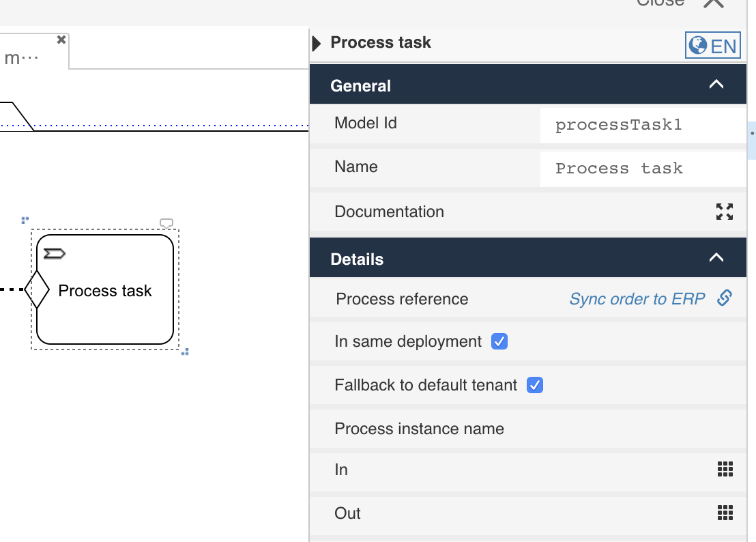The width and height of the screenshot is (756, 542).
Task: Uncheck the In same deployment checkbox
Action: pos(499,341)
